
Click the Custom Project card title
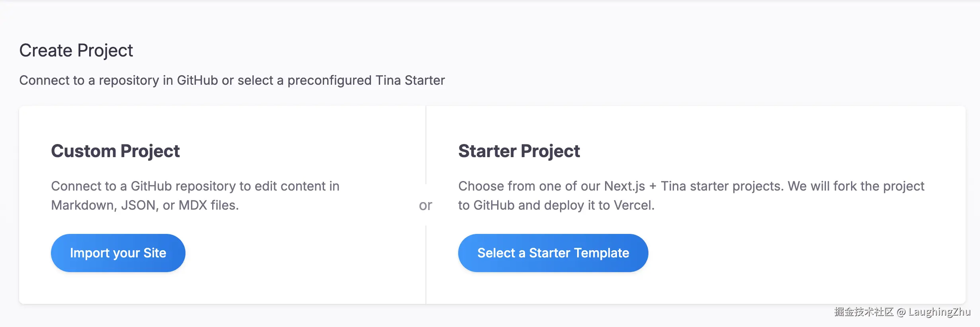(115, 151)
